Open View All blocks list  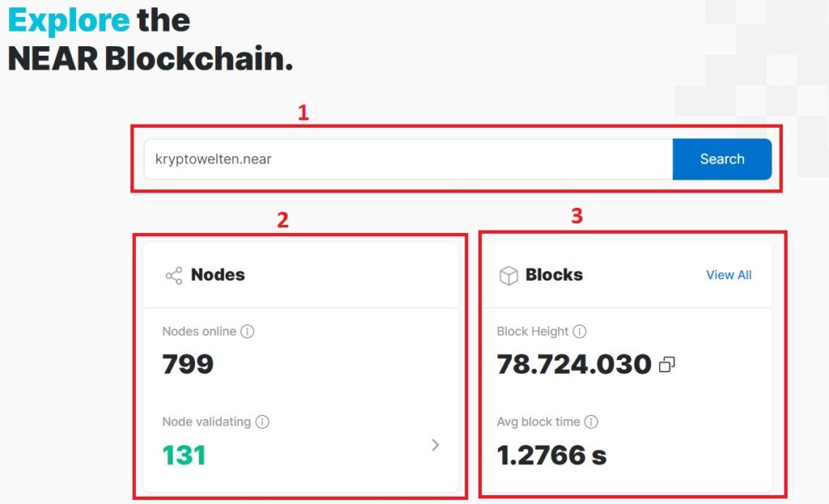728,275
